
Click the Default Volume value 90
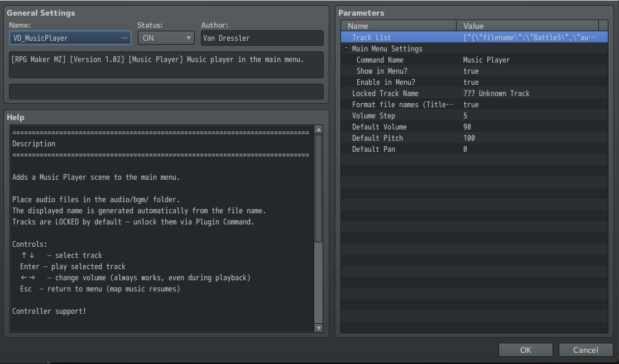point(467,127)
